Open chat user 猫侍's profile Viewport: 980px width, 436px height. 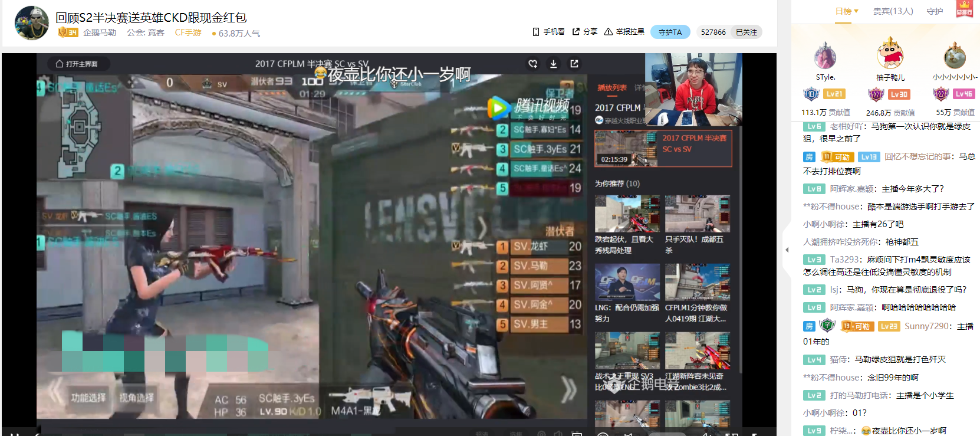838,359
